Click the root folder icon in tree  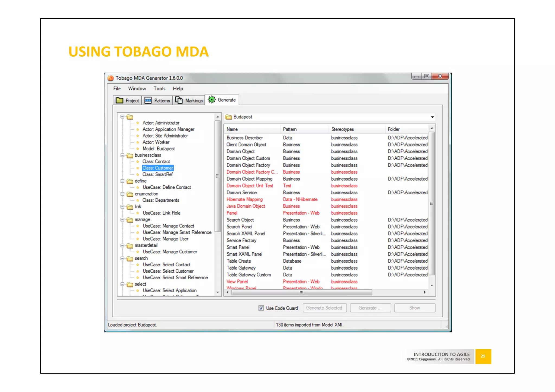(x=130, y=117)
